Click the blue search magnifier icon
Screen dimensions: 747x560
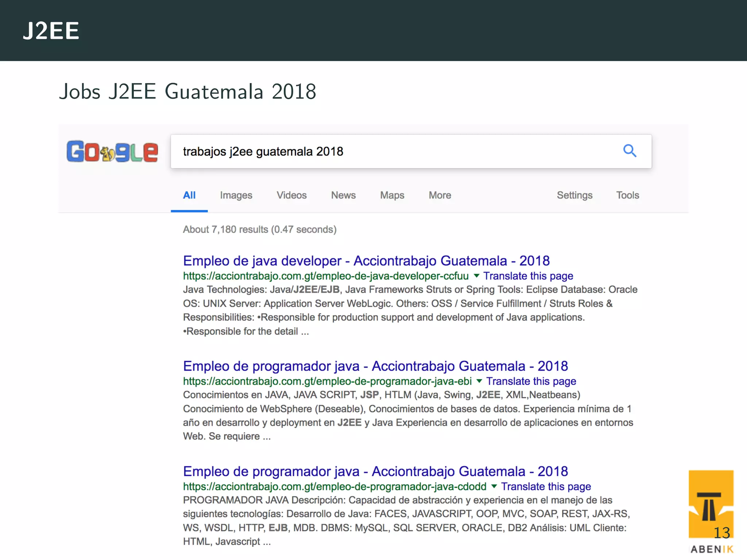click(x=630, y=151)
